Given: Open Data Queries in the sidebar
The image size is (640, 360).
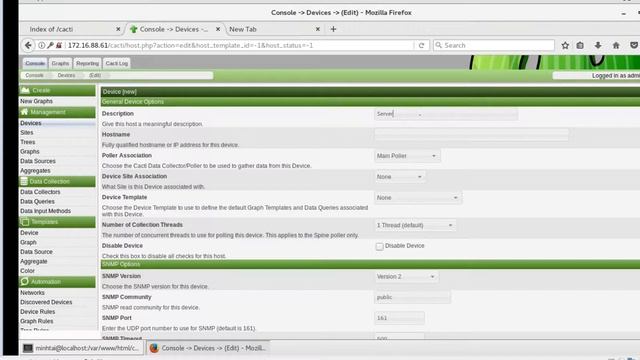Looking at the screenshot, I should tap(37, 202).
